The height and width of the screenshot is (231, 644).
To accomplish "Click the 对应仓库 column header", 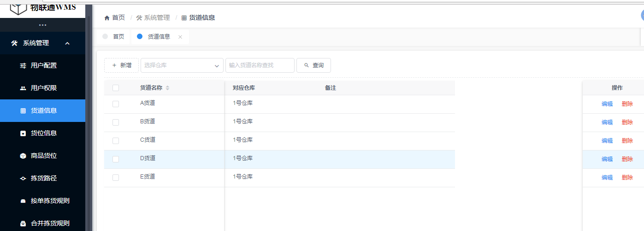I will (x=244, y=88).
